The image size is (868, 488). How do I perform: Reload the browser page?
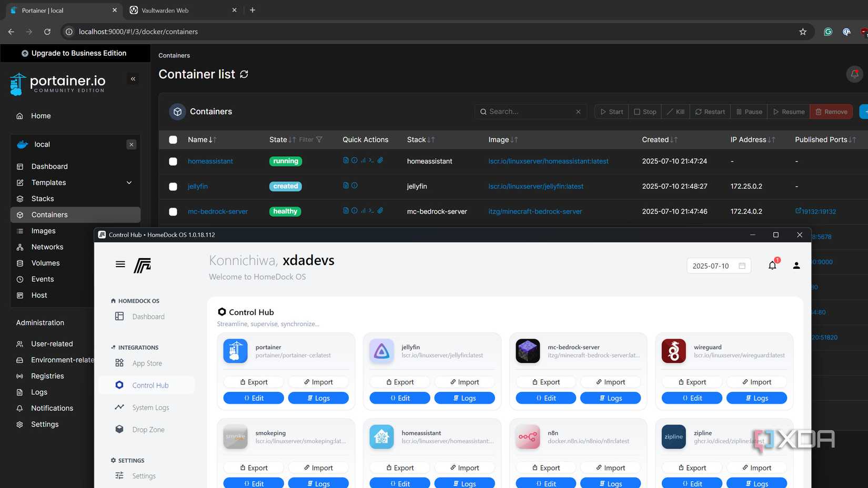pyautogui.click(x=47, y=32)
